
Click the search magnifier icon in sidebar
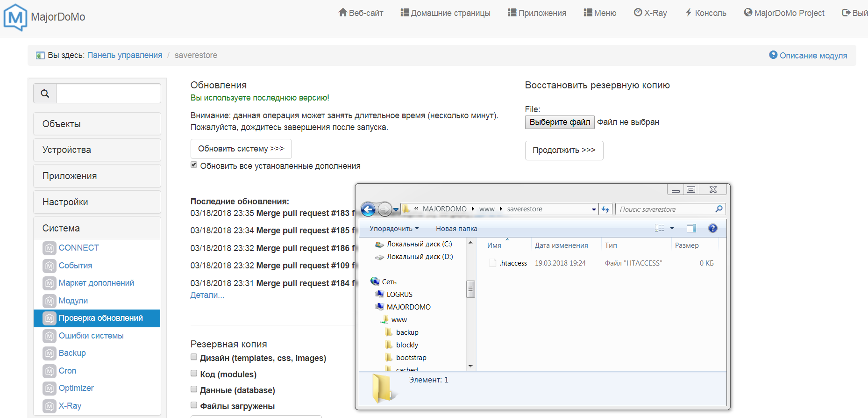tap(45, 94)
